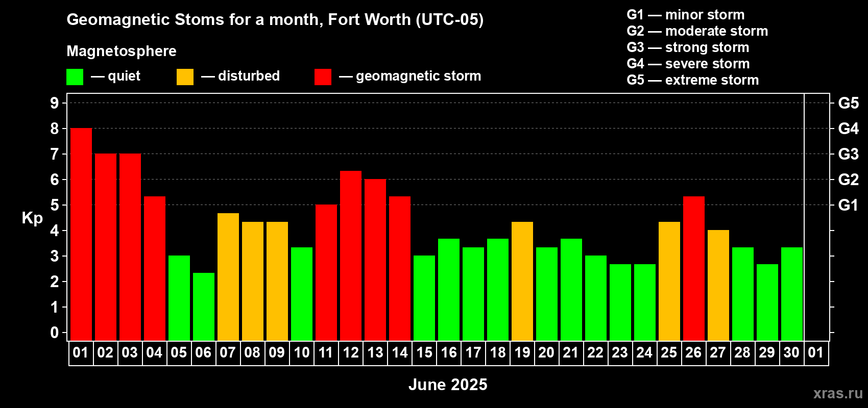Click the Kp value 5 tick label
The image size is (868, 408).
tap(55, 205)
